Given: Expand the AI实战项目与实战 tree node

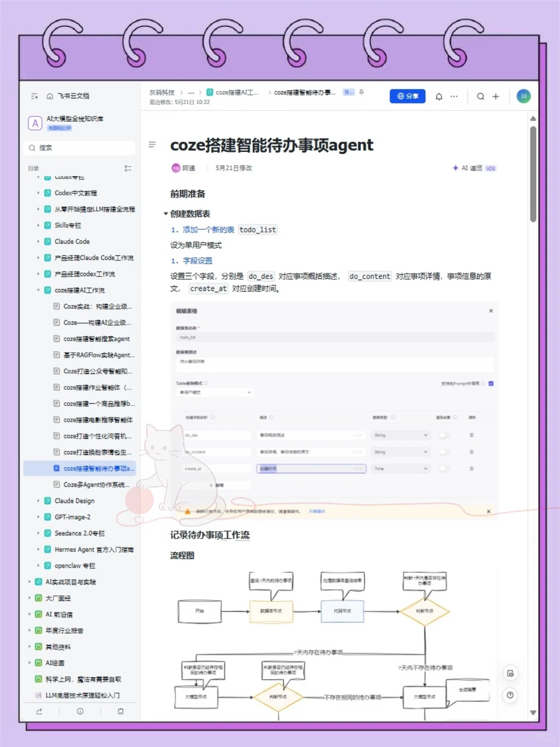Looking at the screenshot, I should (30, 582).
